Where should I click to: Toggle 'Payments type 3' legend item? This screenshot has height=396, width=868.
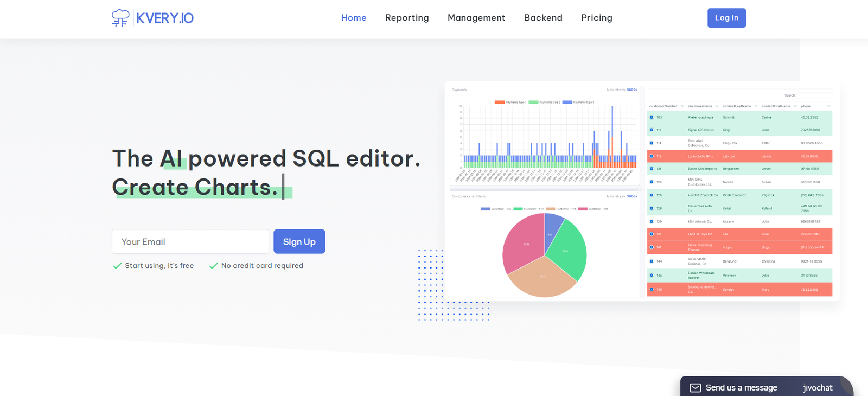578,102
